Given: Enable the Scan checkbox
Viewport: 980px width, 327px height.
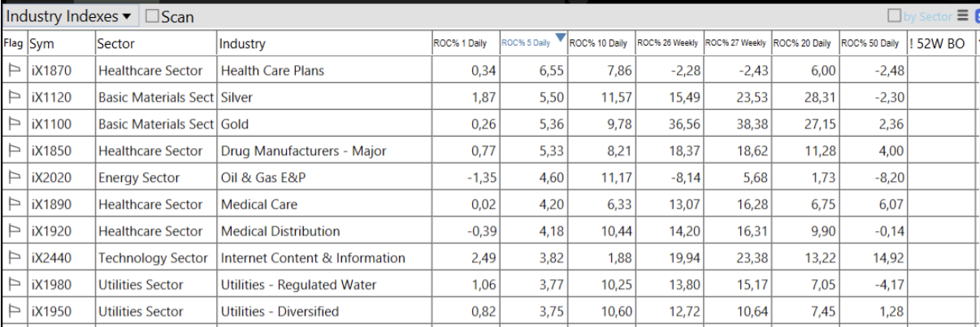Looking at the screenshot, I should point(153,16).
